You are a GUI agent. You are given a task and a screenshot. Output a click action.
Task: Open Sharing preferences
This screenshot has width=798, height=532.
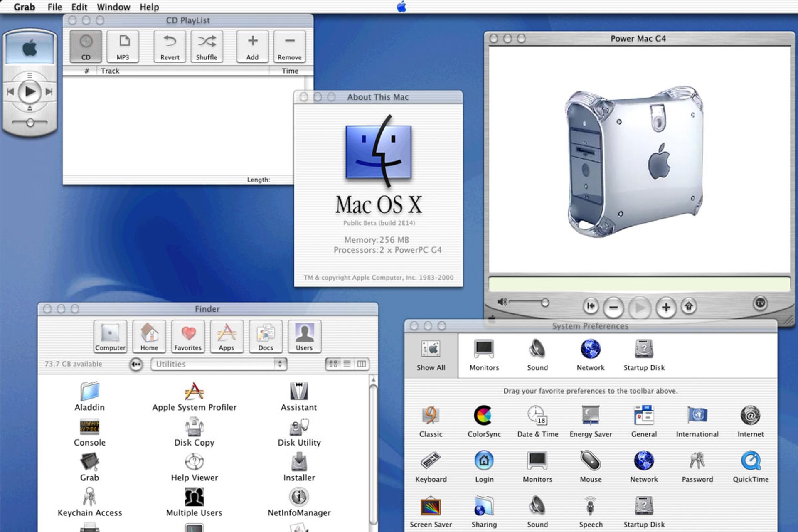coord(484,512)
